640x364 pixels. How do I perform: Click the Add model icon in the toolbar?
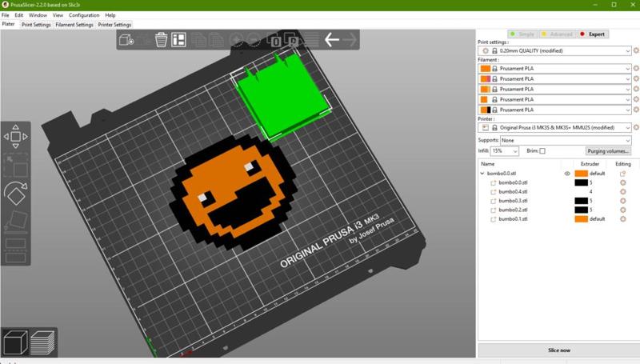(x=126, y=40)
